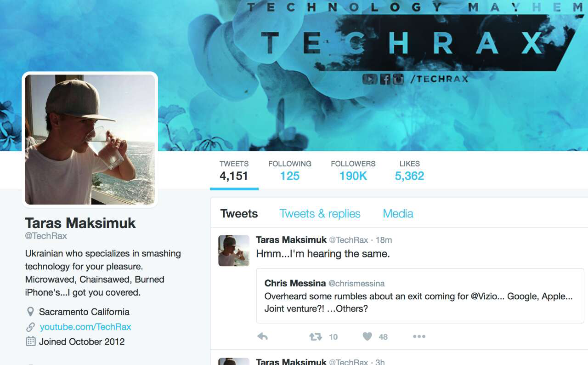Open @chrismessina handle in quoted tweet

356,284
